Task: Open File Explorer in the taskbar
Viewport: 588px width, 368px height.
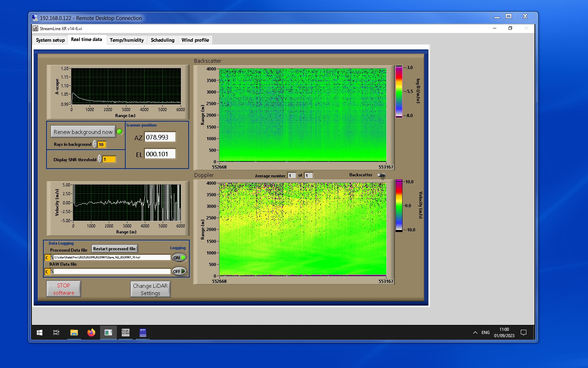Action: tap(74, 332)
